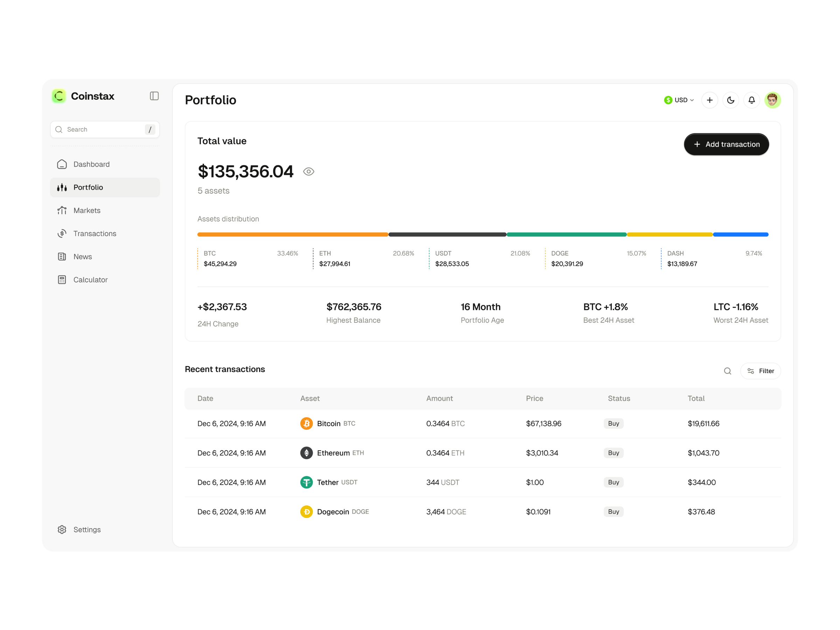The height and width of the screenshot is (630, 840).
Task: Collapse the sidebar with panel toggle
Action: pyautogui.click(x=154, y=96)
